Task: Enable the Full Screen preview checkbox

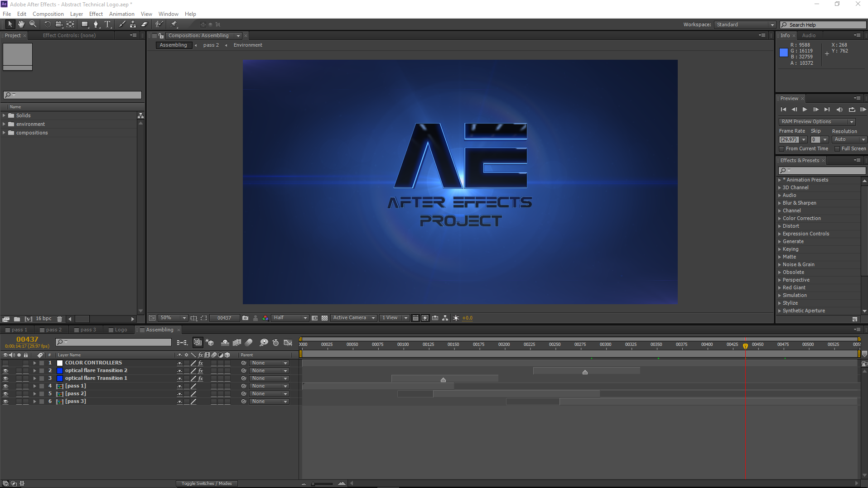Action: 837,149
